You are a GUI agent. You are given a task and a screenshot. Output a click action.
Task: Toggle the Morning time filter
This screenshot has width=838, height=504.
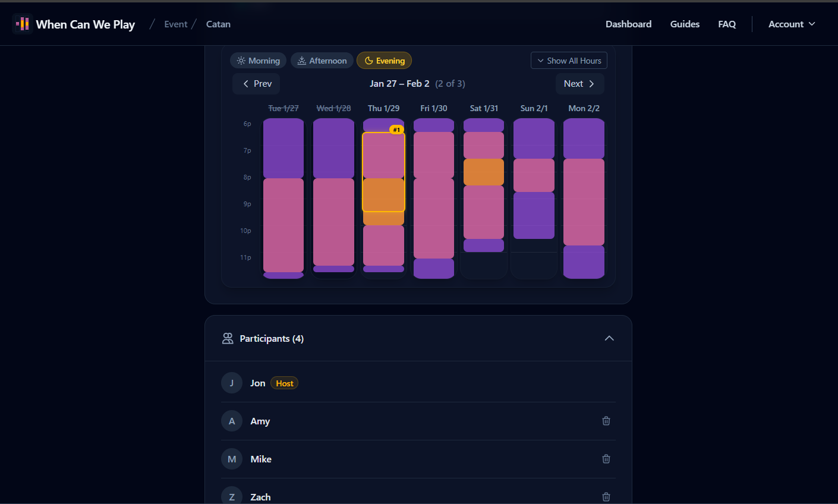point(259,61)
